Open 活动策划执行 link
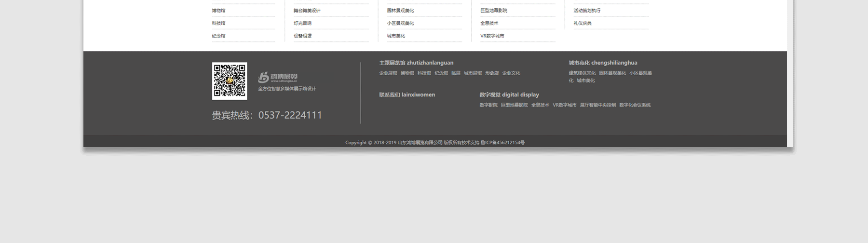Image resolution: width=868 pixels, height=243 pixels. click(587, 11)
